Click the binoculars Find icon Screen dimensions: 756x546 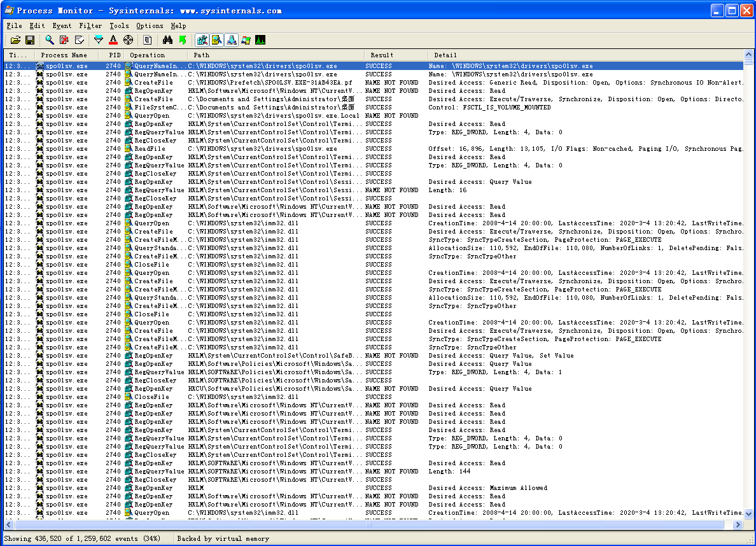click(x=167, y=40)
